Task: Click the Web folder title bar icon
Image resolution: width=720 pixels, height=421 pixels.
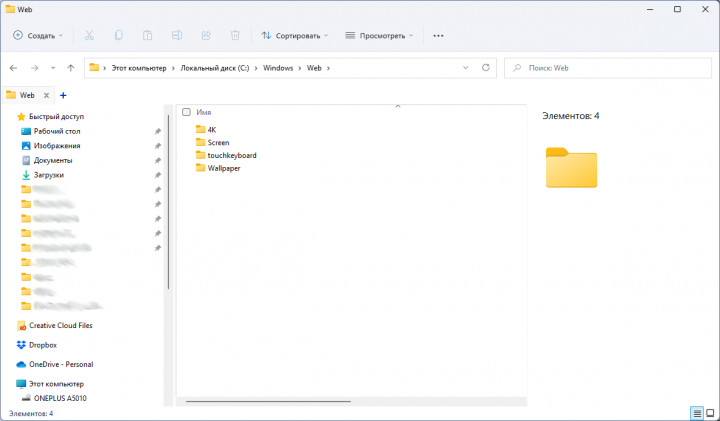Action: (x=10, y=9)
